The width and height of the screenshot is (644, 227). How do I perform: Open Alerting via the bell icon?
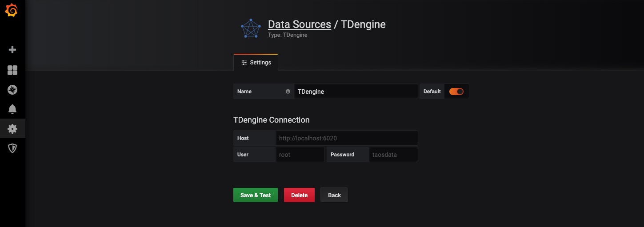pos(12,109)
